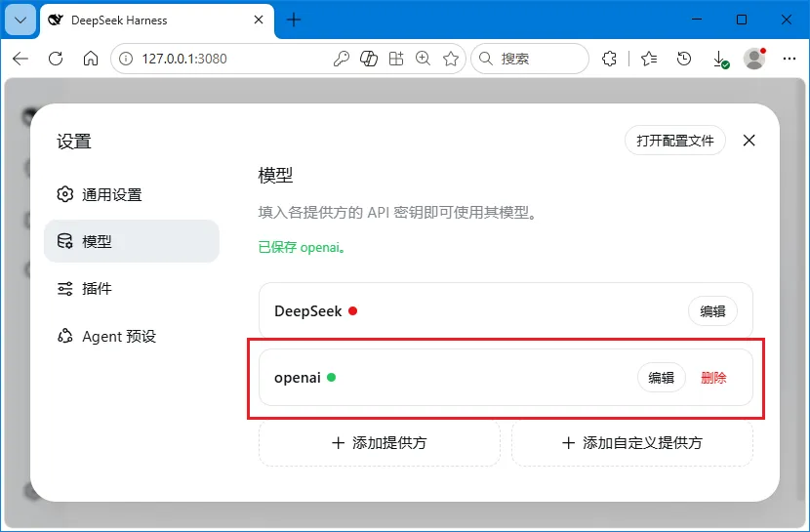This screenshot has height=532, width=810.
Task: Click the green status dot beside openai
Action: point(332,377)
